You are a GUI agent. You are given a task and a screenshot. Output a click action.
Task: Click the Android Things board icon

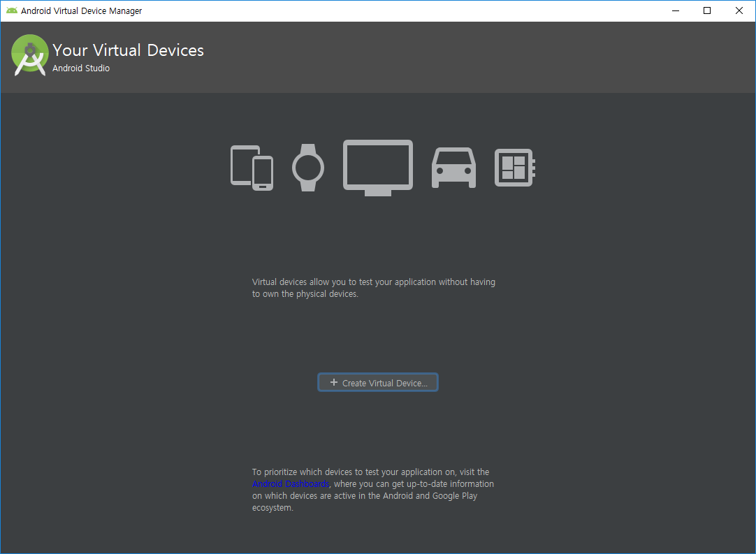pyautogui.click(x=515, y=167)
